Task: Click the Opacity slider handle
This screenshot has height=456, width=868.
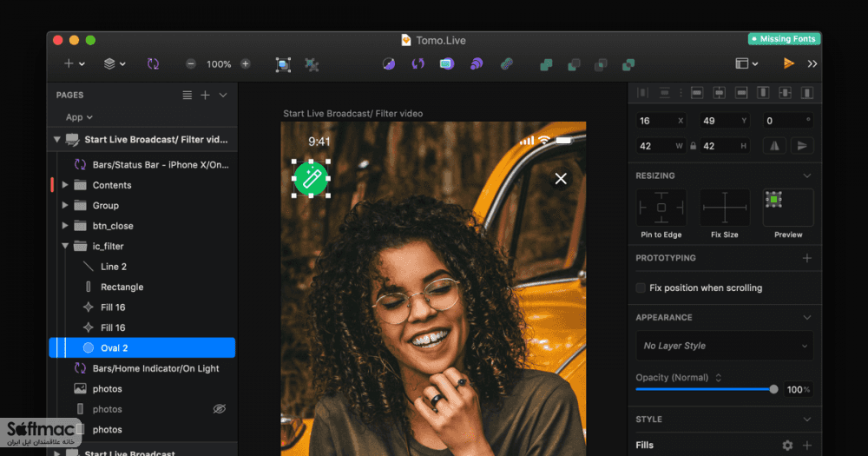Action: [773, 389]
